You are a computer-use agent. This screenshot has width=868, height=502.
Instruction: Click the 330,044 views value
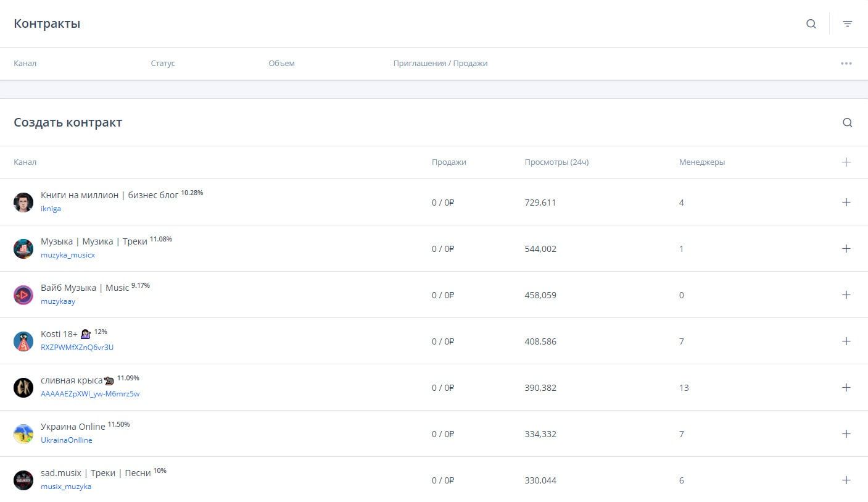point(540,480)
